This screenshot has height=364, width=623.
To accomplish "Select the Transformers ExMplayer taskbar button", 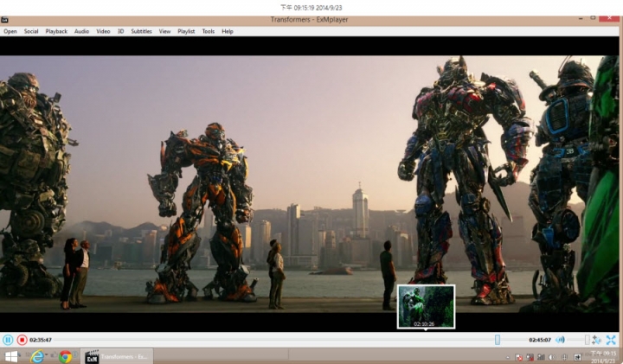I will pos(117,356).
